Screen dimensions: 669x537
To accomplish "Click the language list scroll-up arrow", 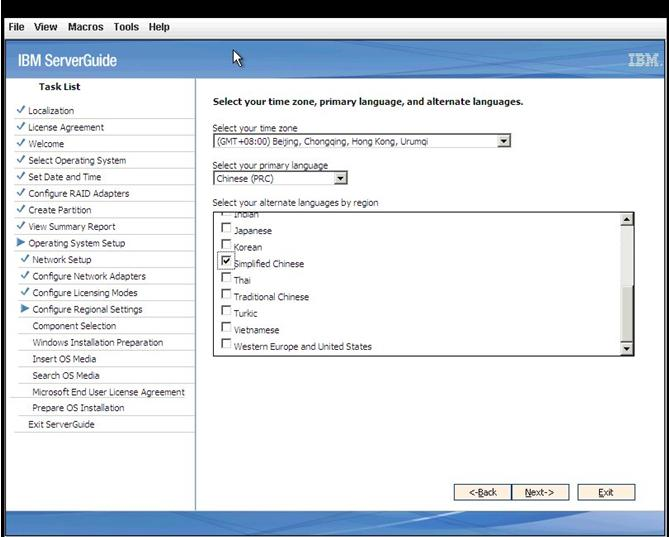I will point(627,220).
